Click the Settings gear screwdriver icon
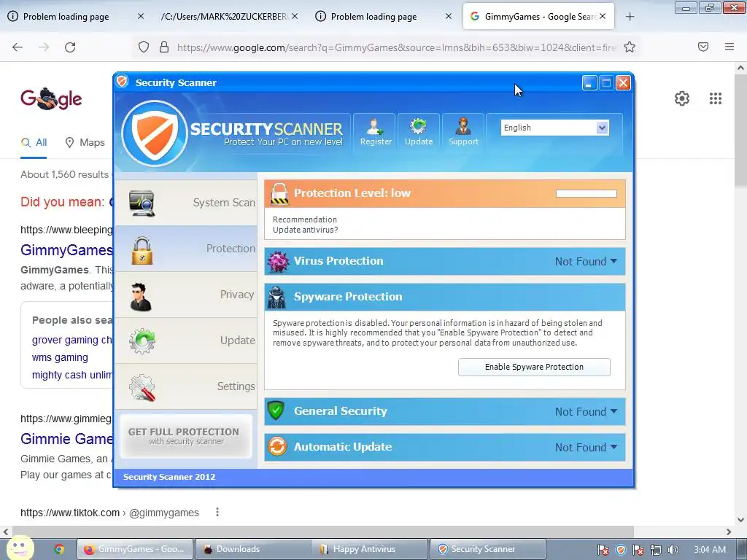 point(142,387)
